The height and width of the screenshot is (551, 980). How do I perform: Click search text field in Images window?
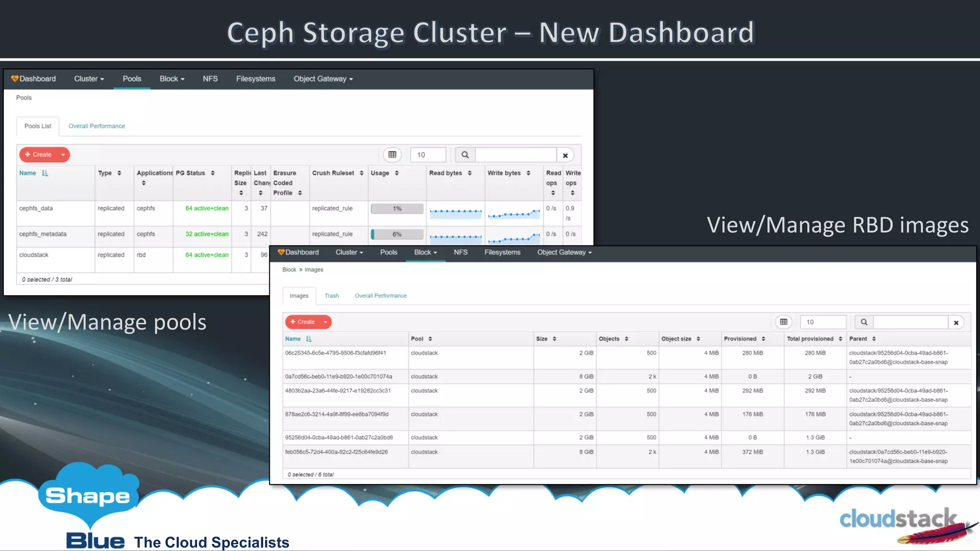click(x=911, y=322)
